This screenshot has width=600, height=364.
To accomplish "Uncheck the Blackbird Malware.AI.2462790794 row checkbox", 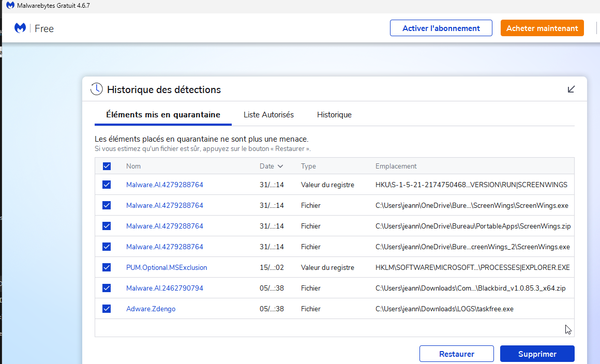I will coord(107,288).
